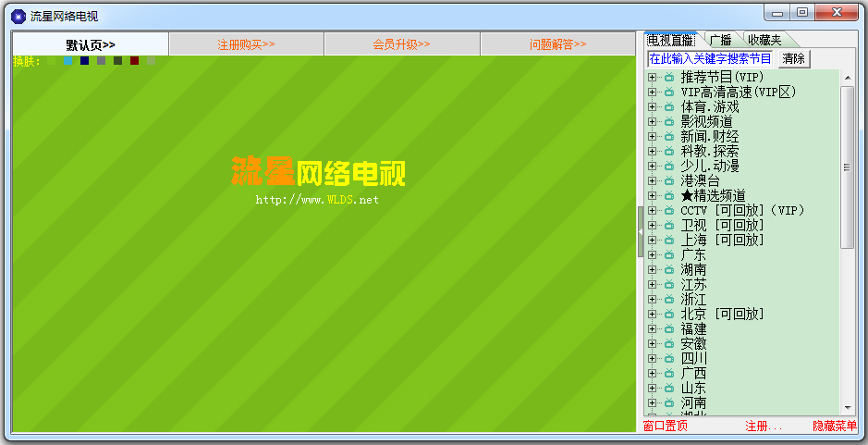Click the TV icon beside 港澳台
The width and height of the screenshot is (868, 445).
(668, 181)
